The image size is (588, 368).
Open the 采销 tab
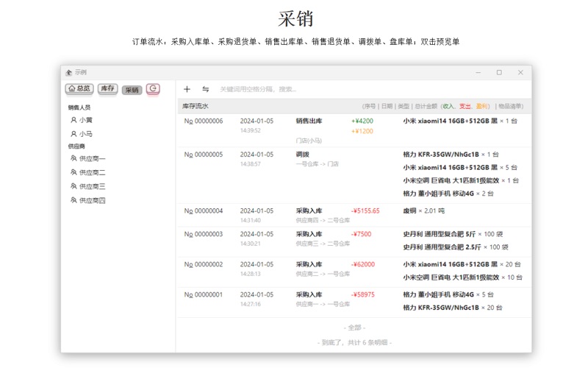coord(132,90)
